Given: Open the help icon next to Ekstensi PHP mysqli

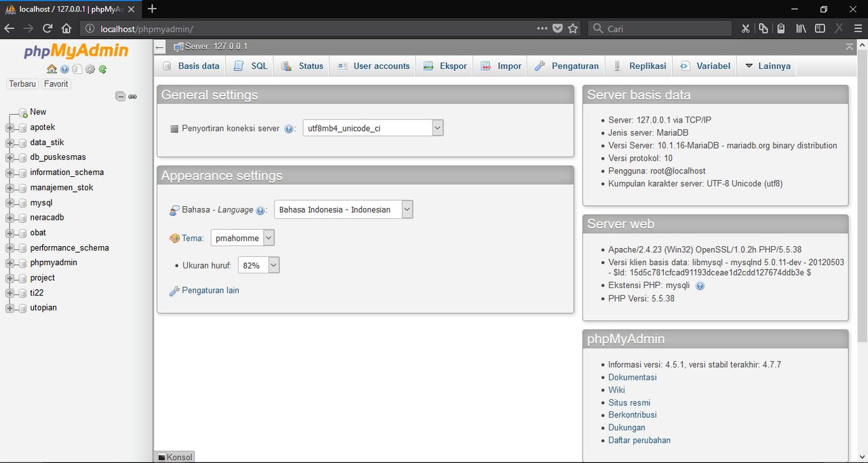Looking at the screenshot, I should point(699,285).
